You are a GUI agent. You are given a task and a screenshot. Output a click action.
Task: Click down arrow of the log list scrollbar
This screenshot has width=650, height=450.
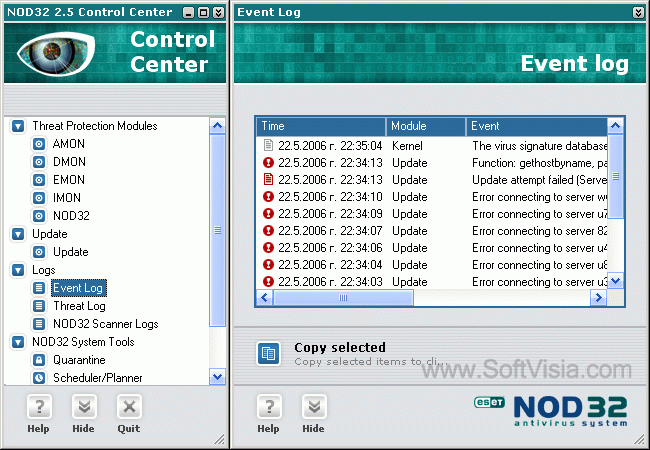click(x=616, y=281)
